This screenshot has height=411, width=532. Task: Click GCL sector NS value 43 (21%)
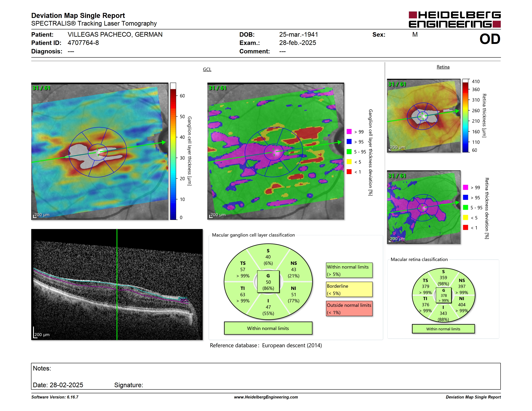point(294,273)
